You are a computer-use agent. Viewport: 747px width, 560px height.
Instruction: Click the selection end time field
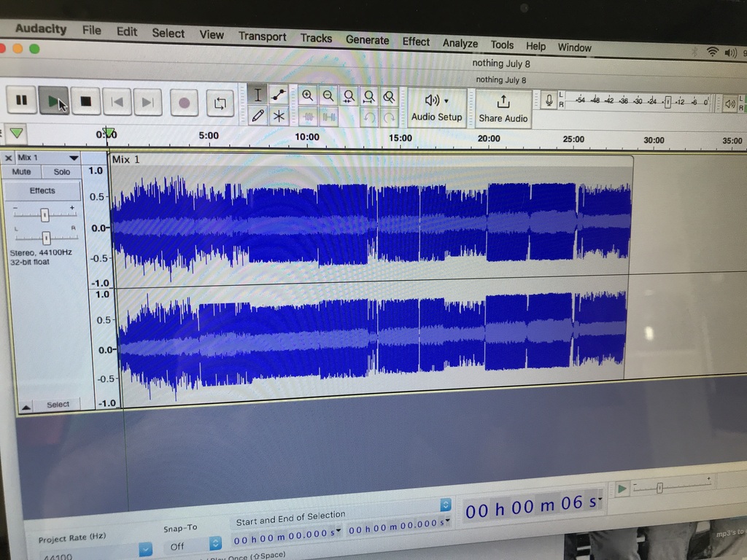point(399,526)
